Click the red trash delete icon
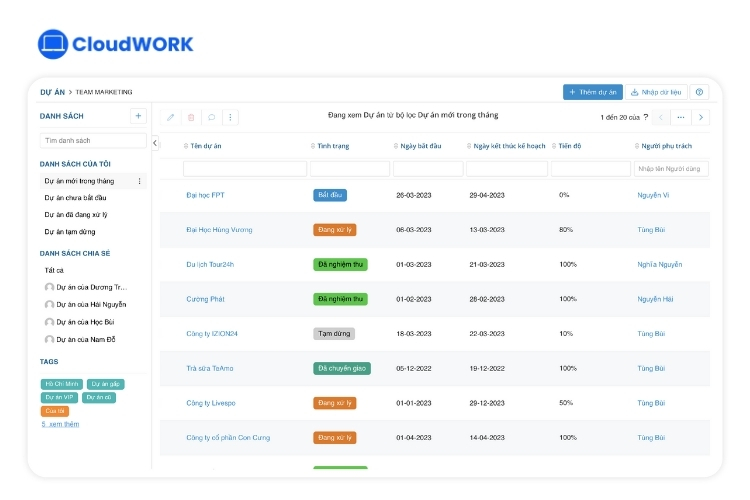The width and height of the screenshot is (750, 500). pyautogui.click(x=191, y=117)
